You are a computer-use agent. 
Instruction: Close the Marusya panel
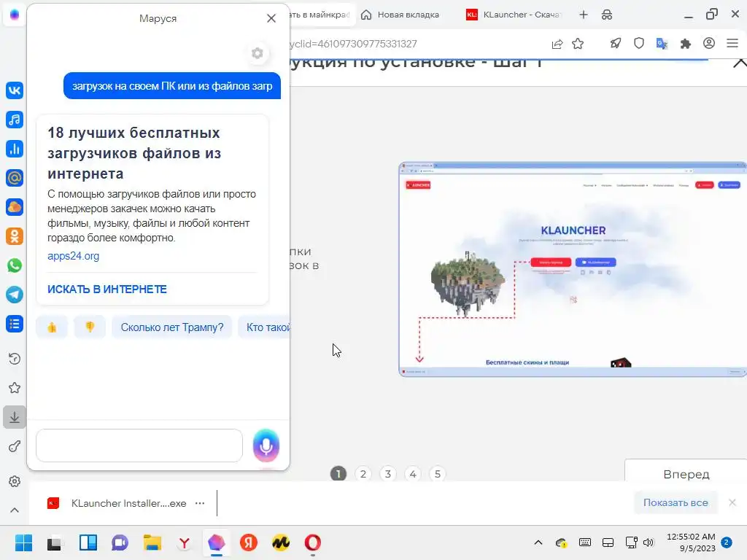click(x=271, y=18)
